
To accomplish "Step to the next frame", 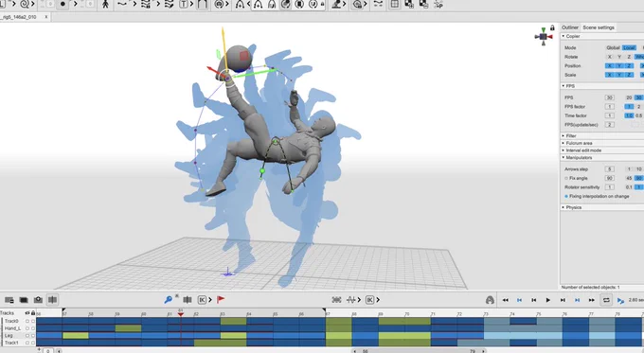I will coord(563,300).
